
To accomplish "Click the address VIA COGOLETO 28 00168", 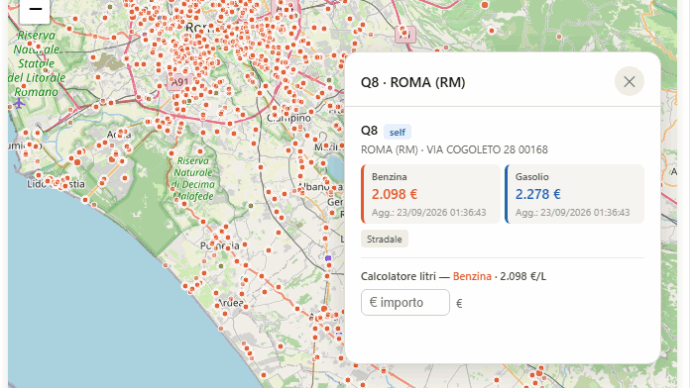I will click(x=487, y=150).
